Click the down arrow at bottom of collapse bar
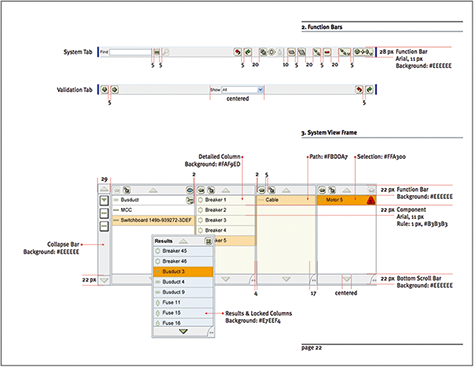This screenshot has height=367, width=474. coord(104,280)
